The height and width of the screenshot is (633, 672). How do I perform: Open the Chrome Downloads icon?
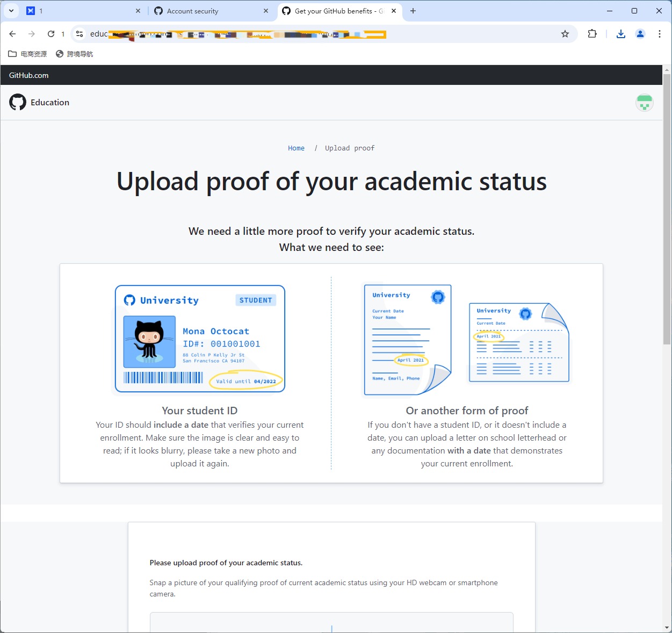(620, 34)
